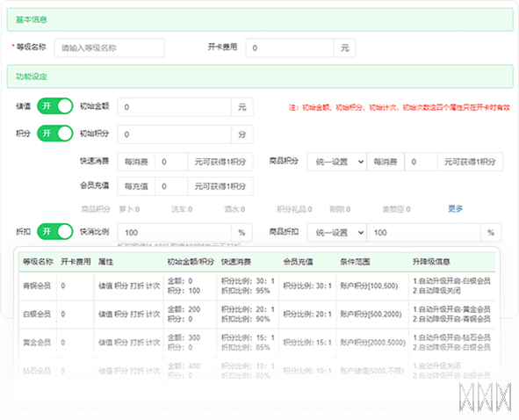
Task: Click the 快速消费 每消费 amount field
Action: (171, 162)
